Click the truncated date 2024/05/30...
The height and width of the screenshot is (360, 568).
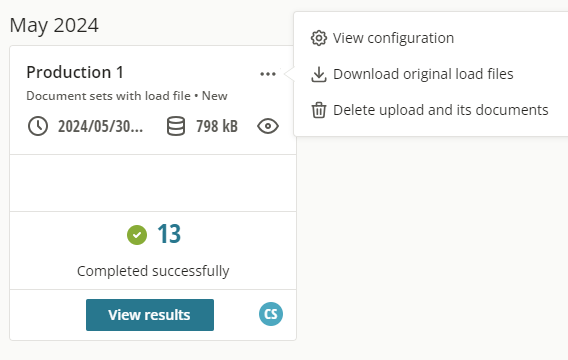[x=100, y=126]
